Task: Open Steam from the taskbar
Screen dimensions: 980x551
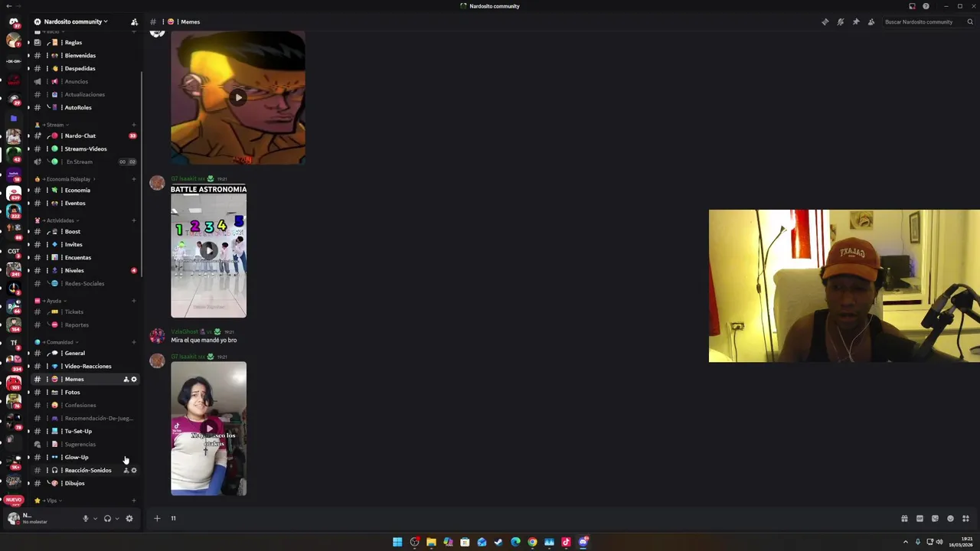Action: pyautogui.click(x=498, y=543)
